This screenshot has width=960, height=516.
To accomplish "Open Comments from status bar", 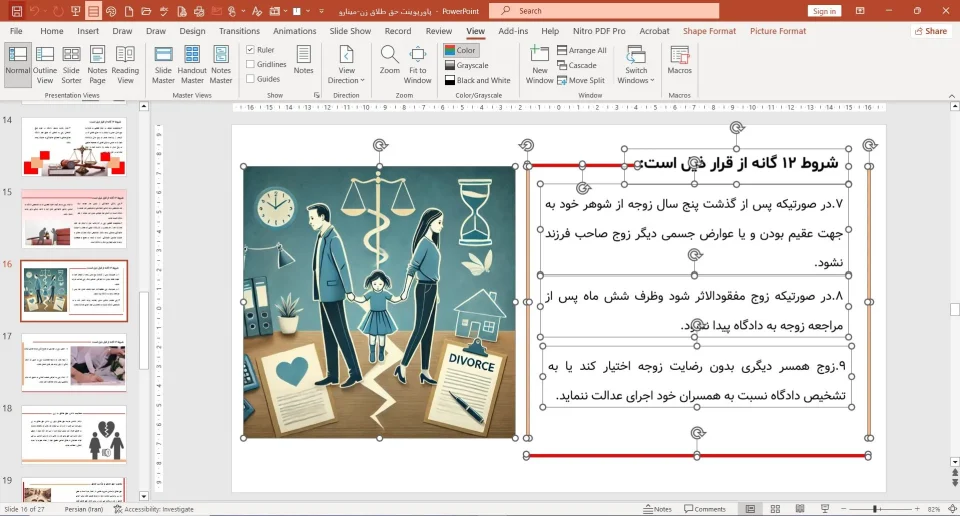I will pos(705,509).
